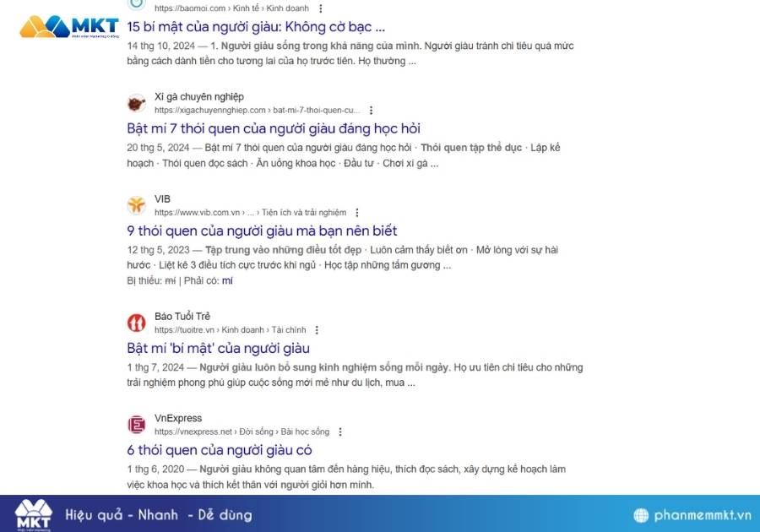The width and height of the screenshot is (760, 532).
Task: Click the tuoitre.vn breadcrumb URL
Action: click(x=231, y=330)
